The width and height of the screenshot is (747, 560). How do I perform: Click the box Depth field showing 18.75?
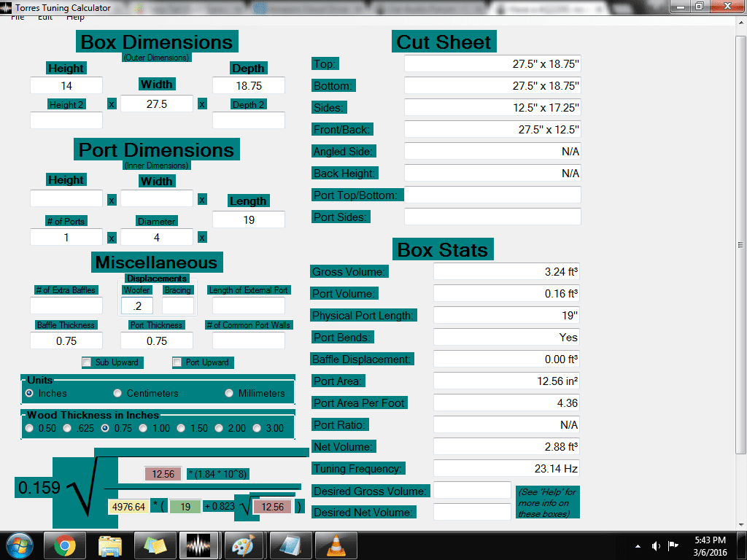[x=249, y=86]
